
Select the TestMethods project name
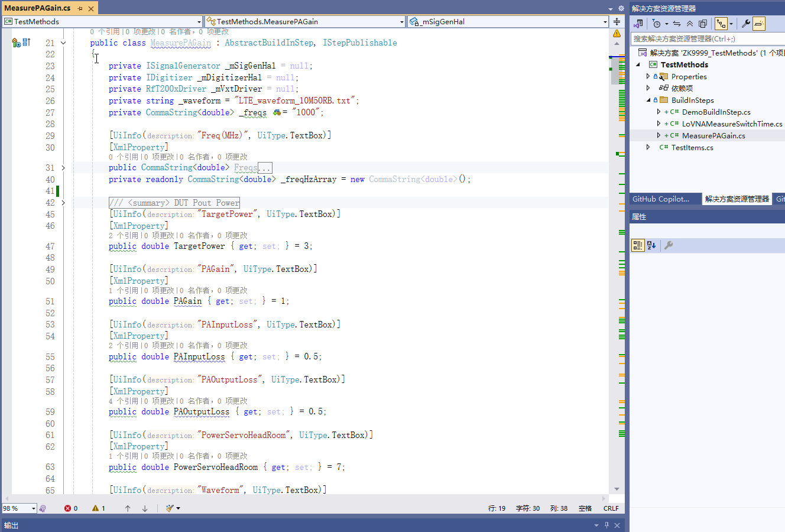(685, 64)
